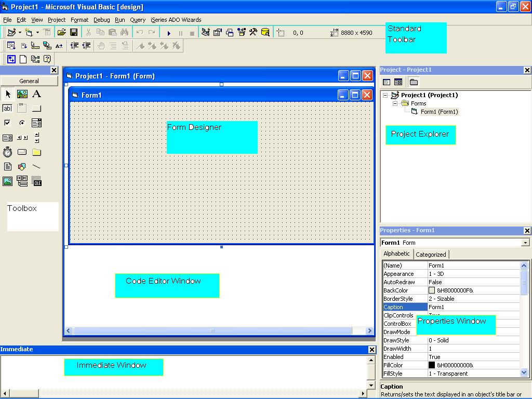Click the right arrow on form scrollbar
Viewport: 532px width, 399px height.
pos(369,331)
